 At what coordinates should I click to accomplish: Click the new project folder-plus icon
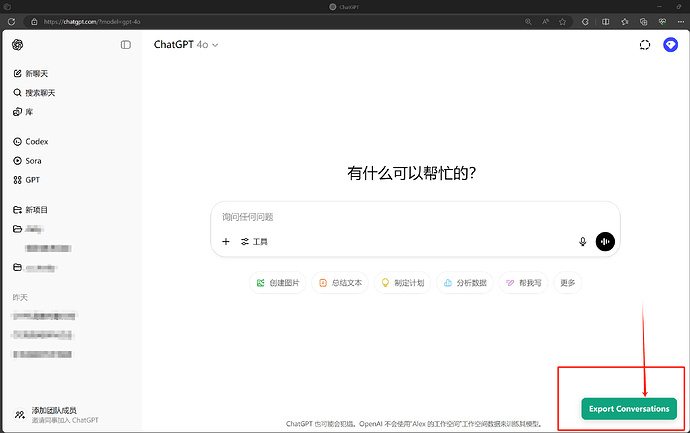[x=17, y=210]
